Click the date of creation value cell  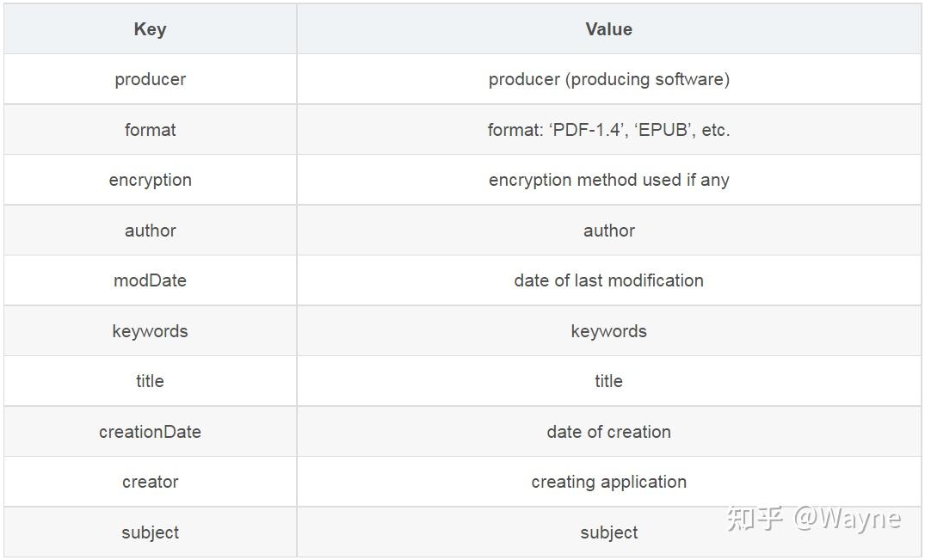coord(608,432)
